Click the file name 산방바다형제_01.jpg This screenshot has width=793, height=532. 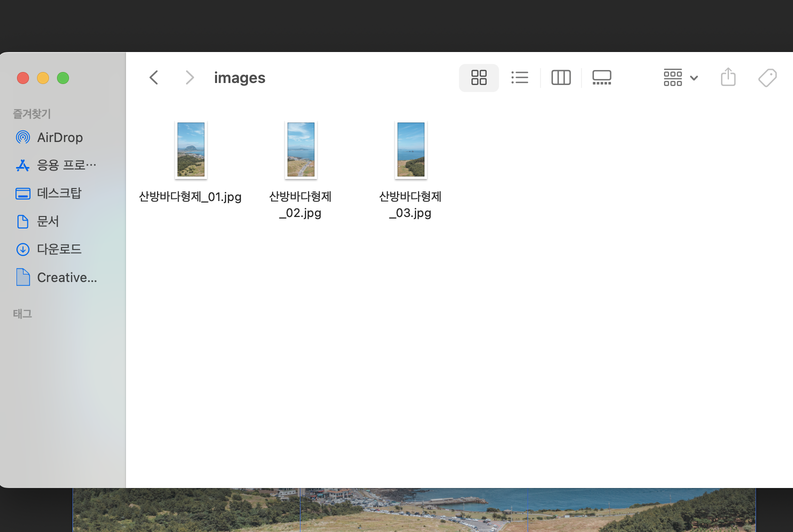tap(190, 196)
